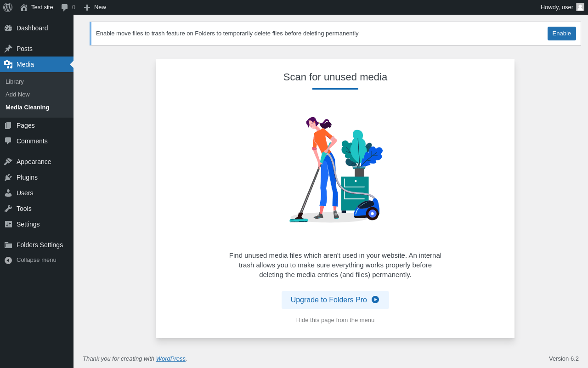Select Media Cleaning submenu item
Image resolution: width=588 pixels, height=368 pixels.
[x=27, y=107]
